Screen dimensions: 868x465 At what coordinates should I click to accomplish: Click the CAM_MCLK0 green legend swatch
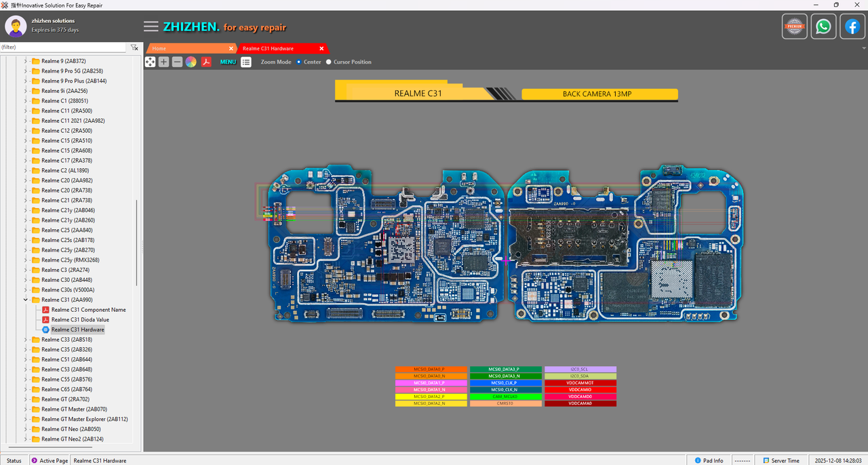[506, 397]
